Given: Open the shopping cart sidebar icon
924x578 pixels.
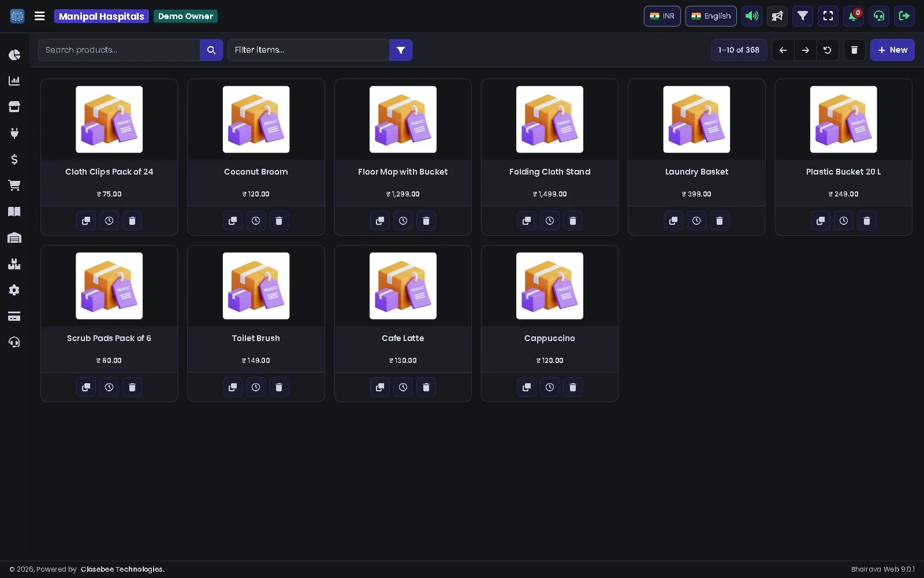Looking at the screenshot, I should 14,186.
